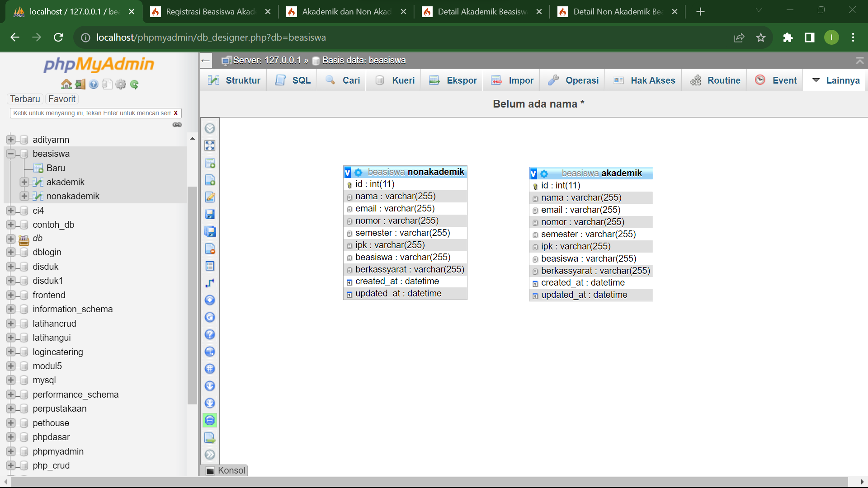Toggle the V on nonakademik table
Screen dimensions: 868x488
pyautogui.click(x=348, y=172)
